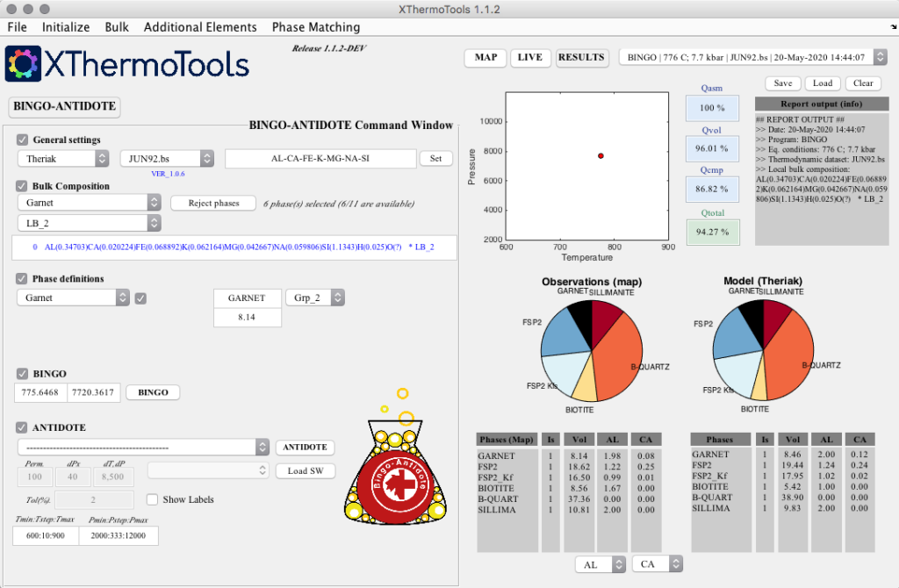This screenshot has width=899, height=588.
Task: Open the Theriak program dropdown
Action: 63,159
